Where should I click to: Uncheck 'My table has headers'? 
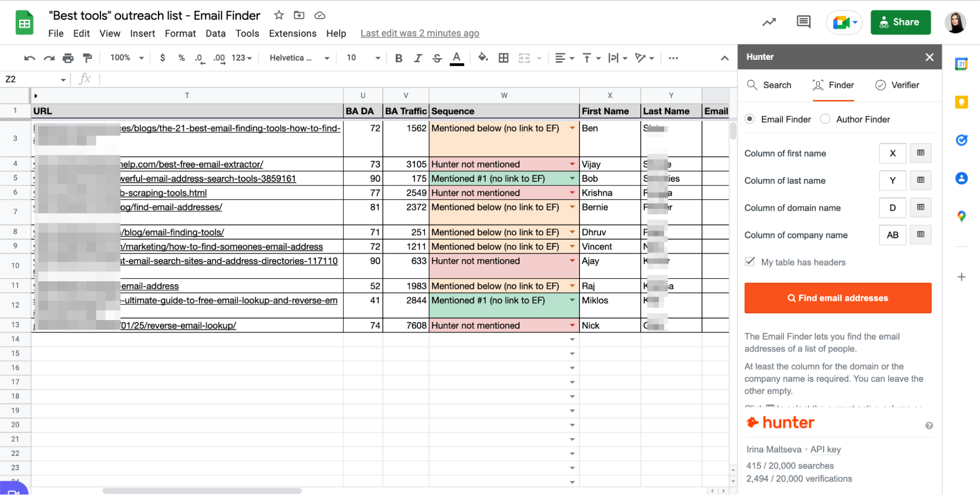[x=750, y=262]
